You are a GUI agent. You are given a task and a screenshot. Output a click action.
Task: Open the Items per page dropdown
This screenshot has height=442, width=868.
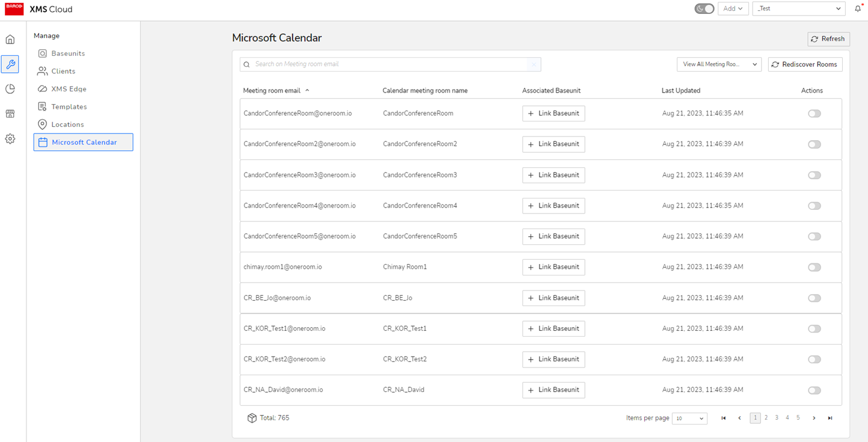[x=689, y=419]
